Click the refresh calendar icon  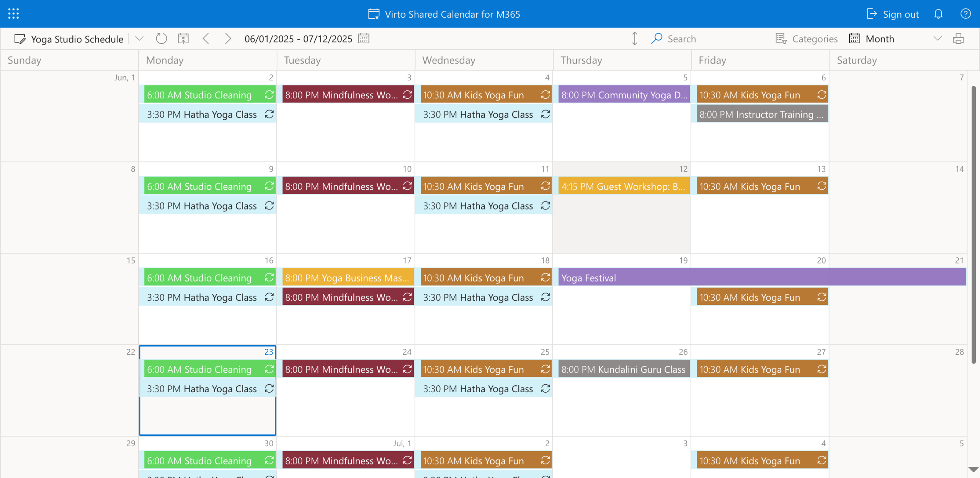(x=161, y=39)
